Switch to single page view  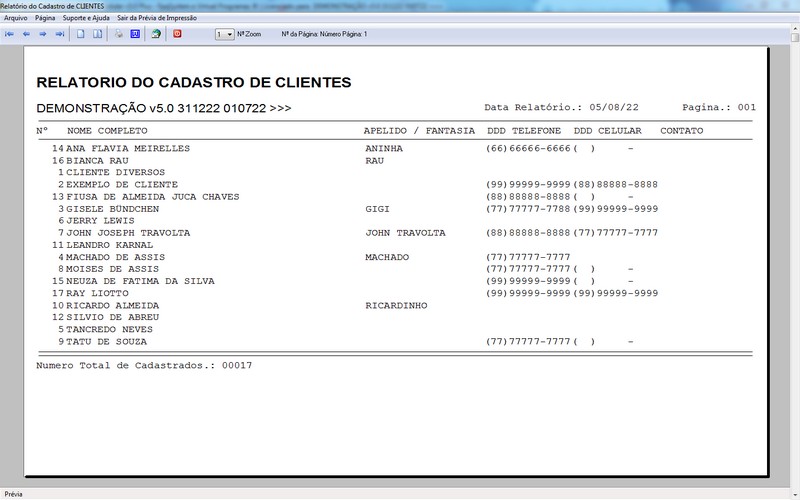[x=81, y=34]
